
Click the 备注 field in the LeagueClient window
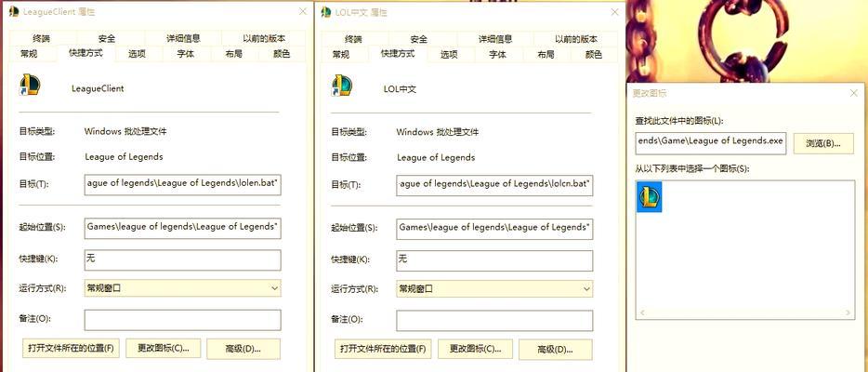(183, 319)
